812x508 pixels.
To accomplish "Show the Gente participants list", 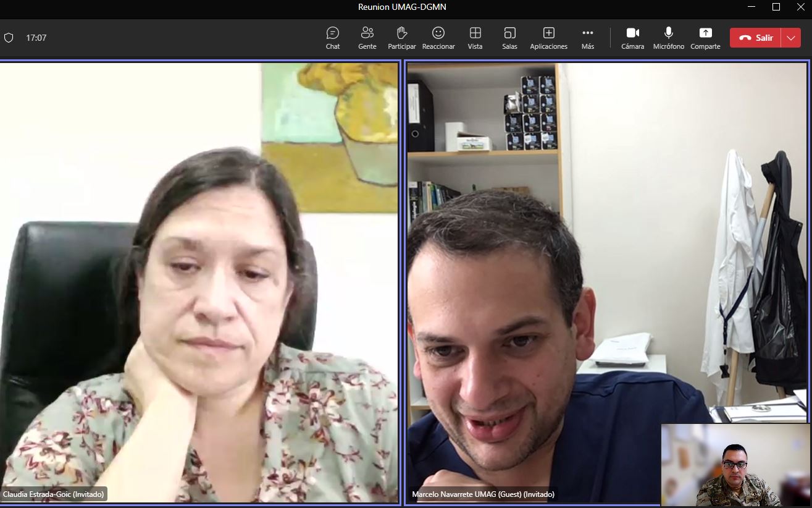I will pyautogui.click(x=367, y=38).
